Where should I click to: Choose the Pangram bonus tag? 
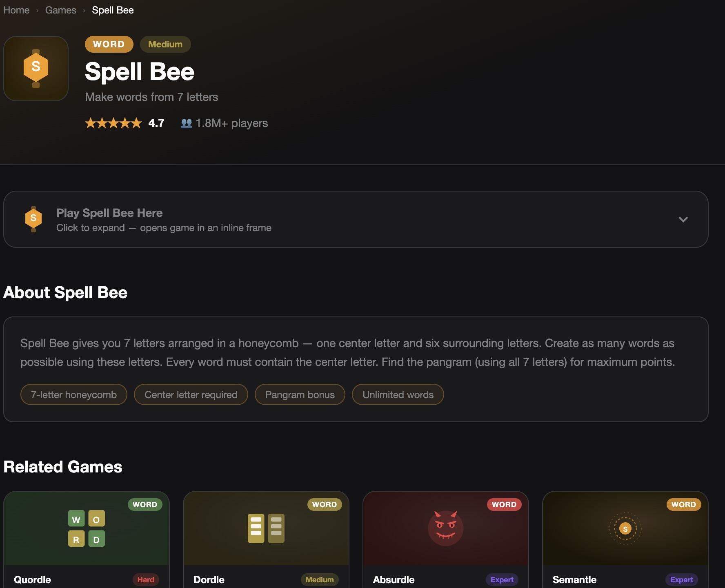(x=300, y=394)
